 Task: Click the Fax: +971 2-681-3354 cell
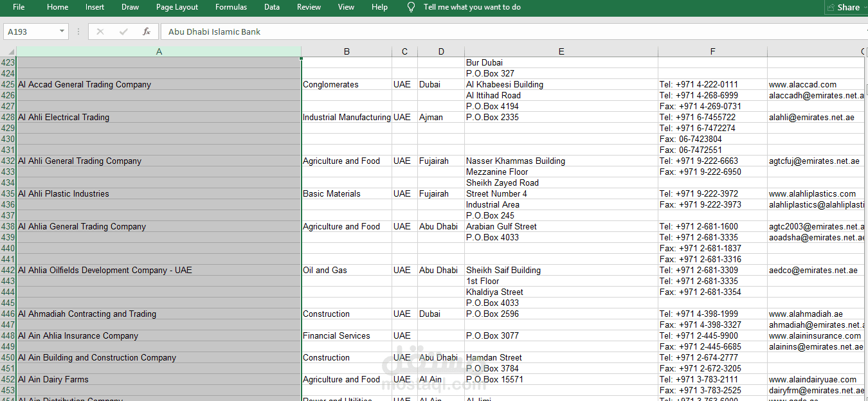point(712,292)
